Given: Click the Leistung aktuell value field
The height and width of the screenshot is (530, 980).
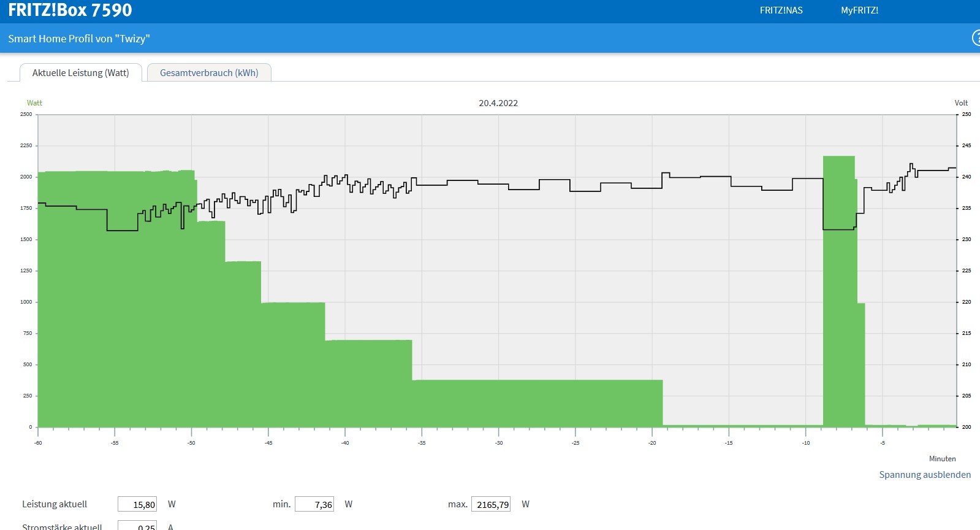Looking at the screenshot, I should coord(137,504).
